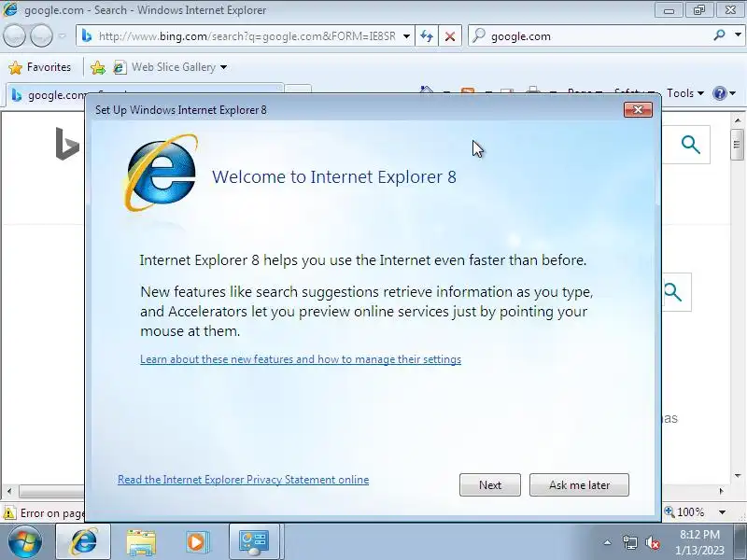
Task: Click the Error on page warning icon
Action: pos(9,512)
